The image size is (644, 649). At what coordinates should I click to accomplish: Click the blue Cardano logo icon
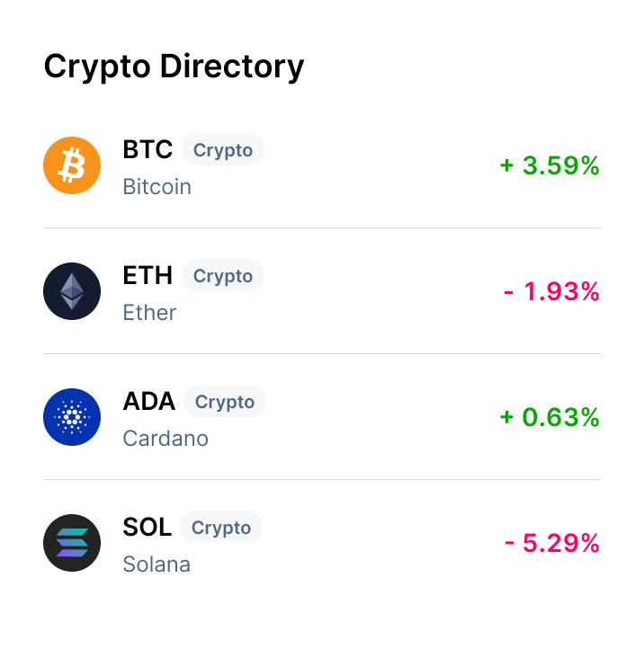72,417
